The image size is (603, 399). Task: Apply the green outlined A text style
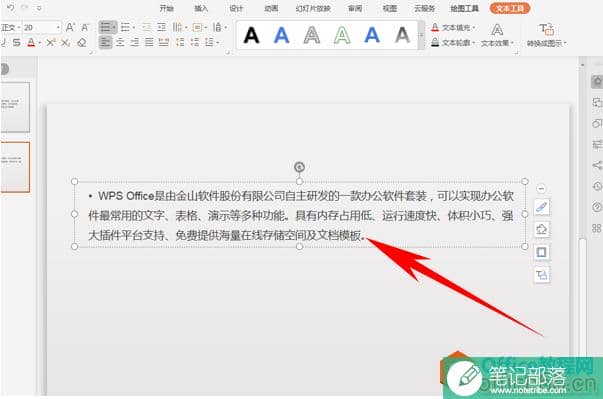[342, 35]
